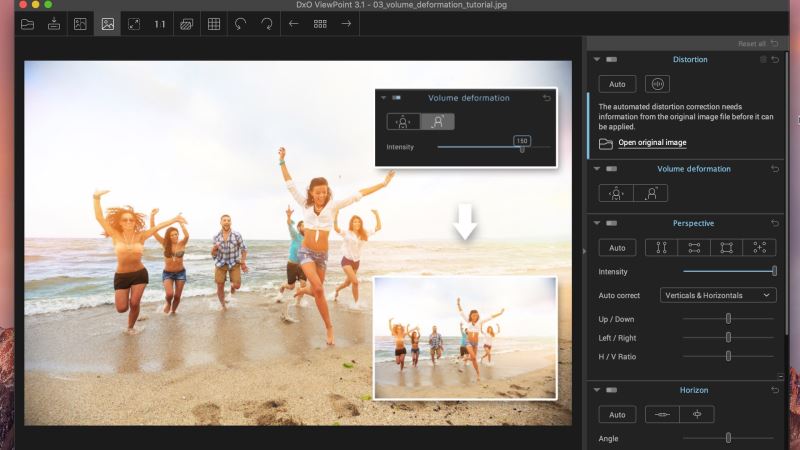The height and width of the screenshot is (450, 800).
Task: Collapse the Horizon section triangle
Action: (596, 390)
